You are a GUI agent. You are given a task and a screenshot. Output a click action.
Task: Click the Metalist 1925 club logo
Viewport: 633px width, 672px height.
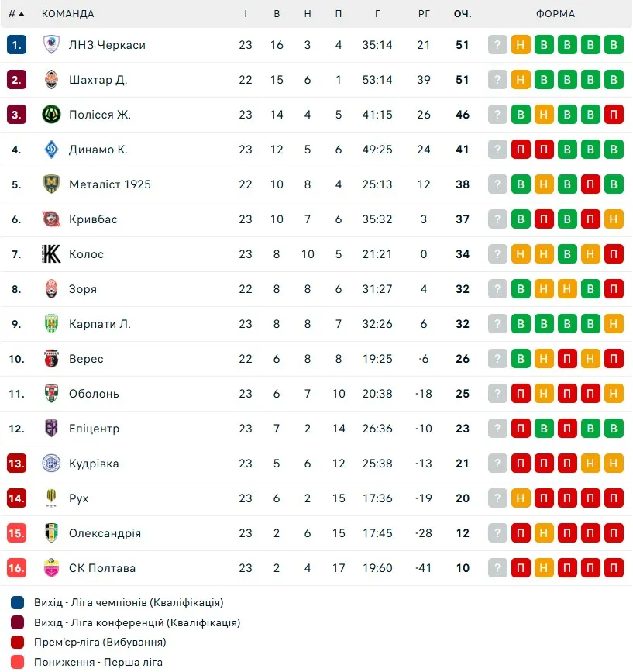pyautogui.click(x=51, y=184)
